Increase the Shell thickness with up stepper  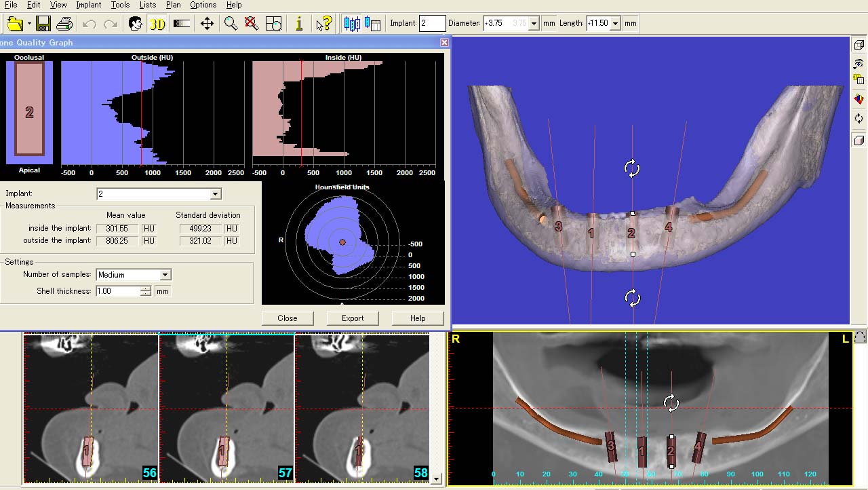pos(146,288)
